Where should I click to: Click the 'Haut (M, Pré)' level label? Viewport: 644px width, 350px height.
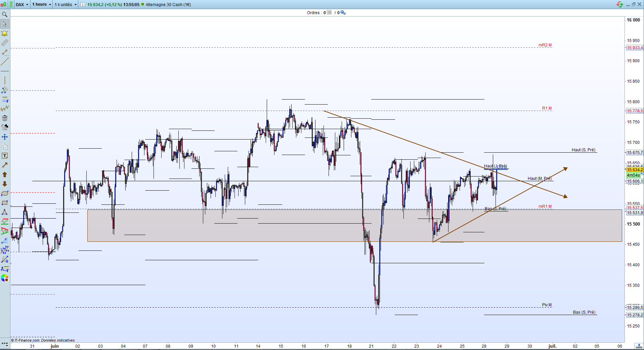[540, 179]
